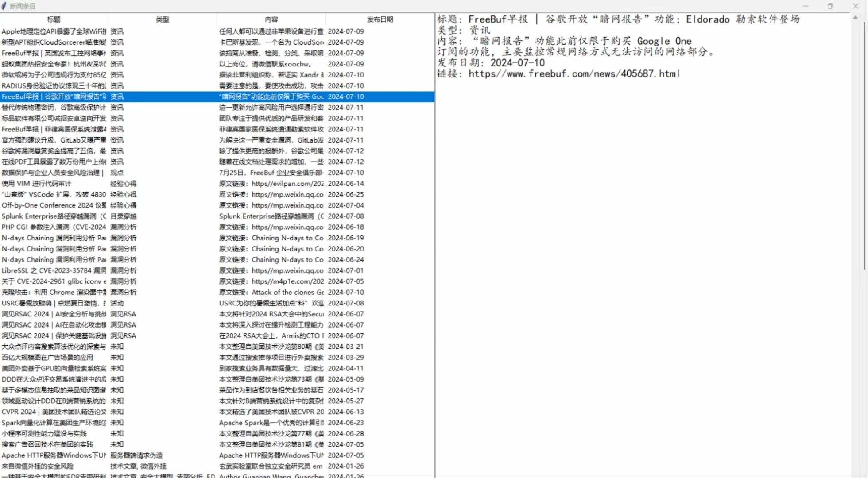Select row 'USRC暑假放肆嗨 | 点燃夏日激情'
This screenshot has height=478, width=868.
(x=217, y=303)
